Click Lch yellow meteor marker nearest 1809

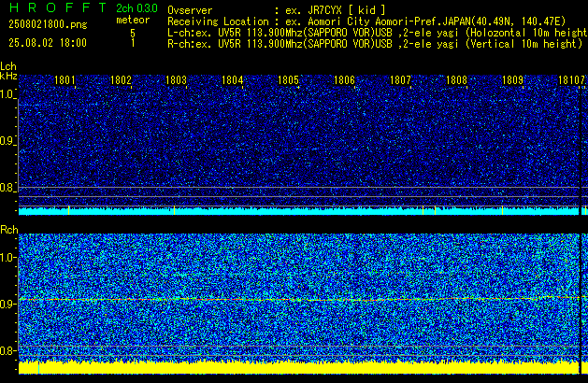pos(502,210)
